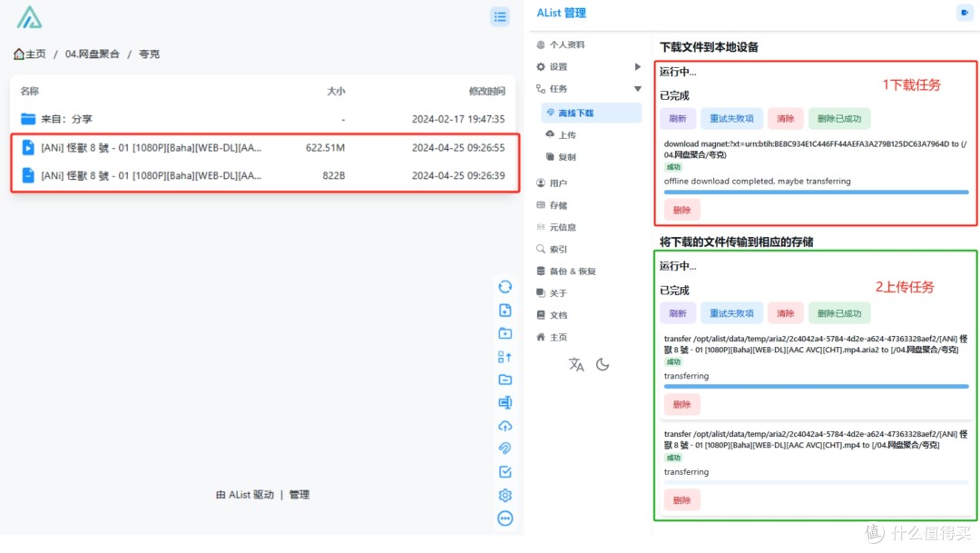Click 删除已成功 in download task section
Image resolution: width=980 pixels, height=553 pixels.
tap(838, 118)
